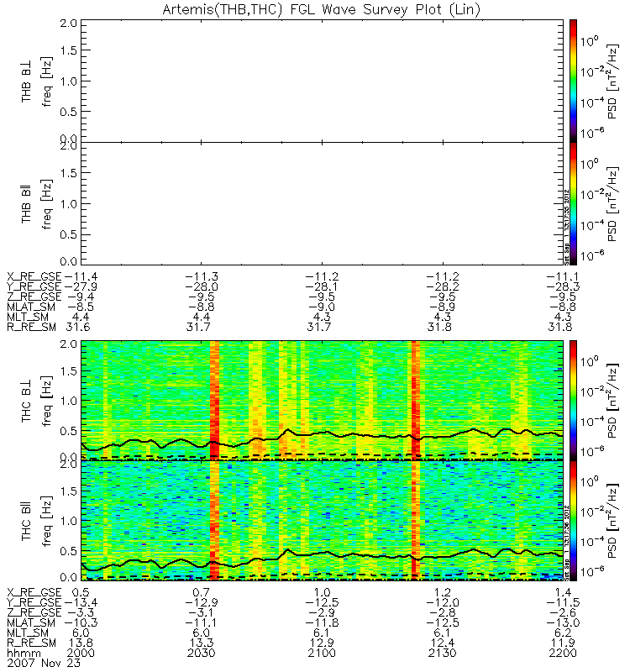630x672 pixels.
Task: Click the THB MLAT_SM value '-9.0'
Action: click(x=322, y=307)
